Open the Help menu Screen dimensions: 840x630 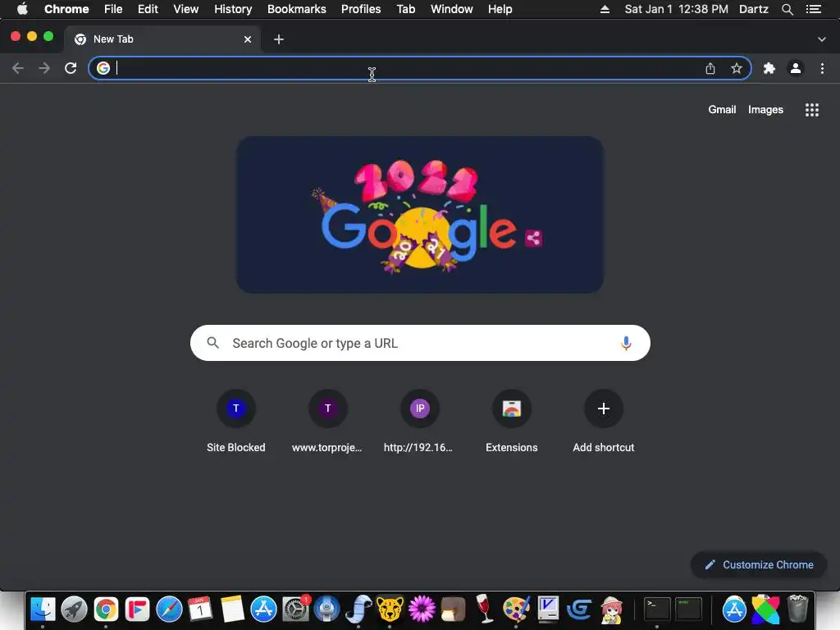coord(500,9)
